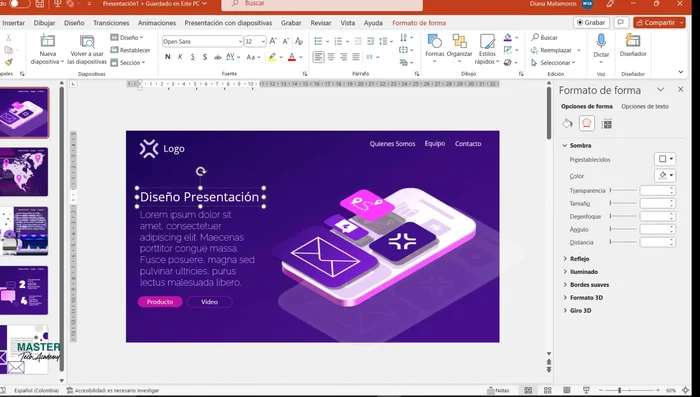Align text to the right
Viewport: 700px width, 397px height.
point(343,57)
